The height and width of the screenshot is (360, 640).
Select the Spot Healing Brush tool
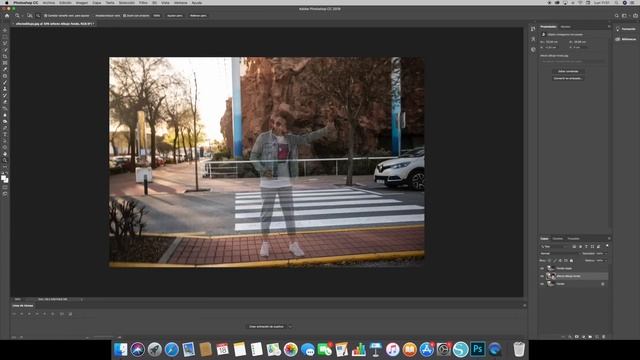(5, 76)
